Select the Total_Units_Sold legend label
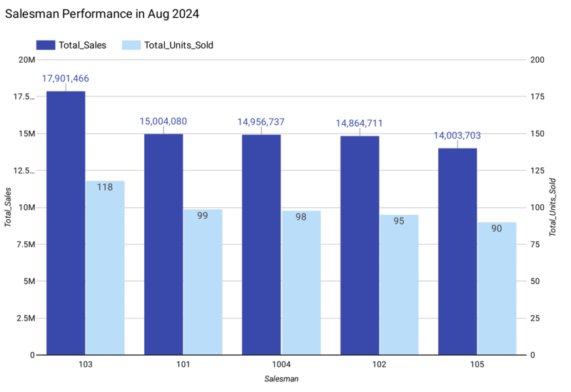The image size is (571, 392). [x=179, y=45]
